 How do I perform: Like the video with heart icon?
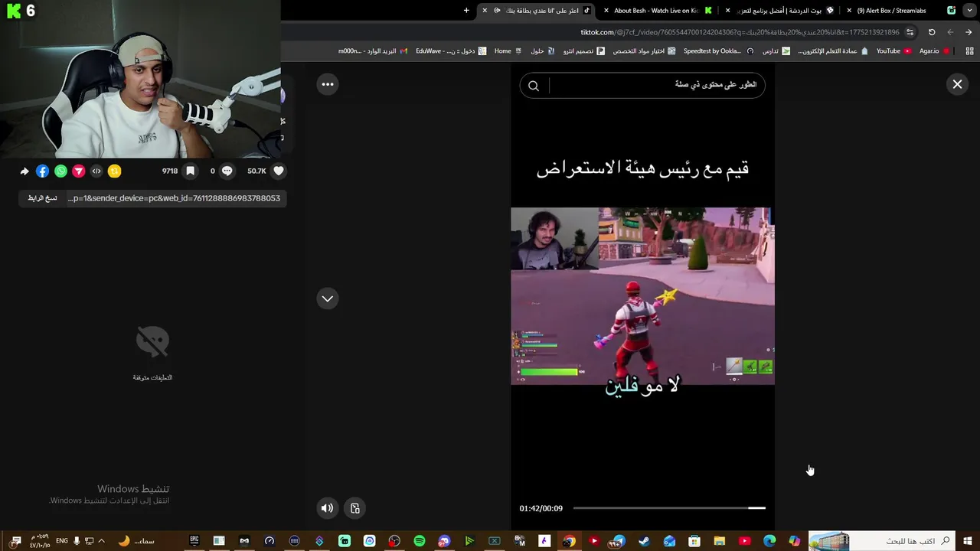tap(279, 171)
